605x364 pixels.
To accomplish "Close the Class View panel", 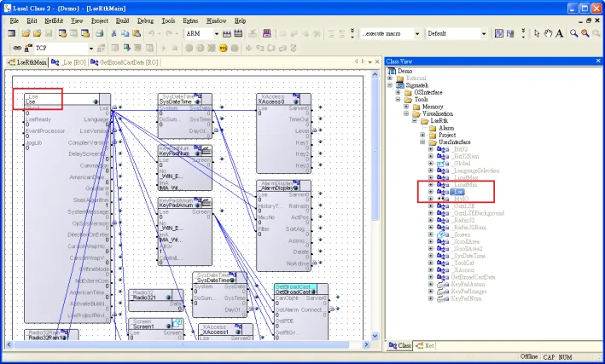I will coord(598,61).
